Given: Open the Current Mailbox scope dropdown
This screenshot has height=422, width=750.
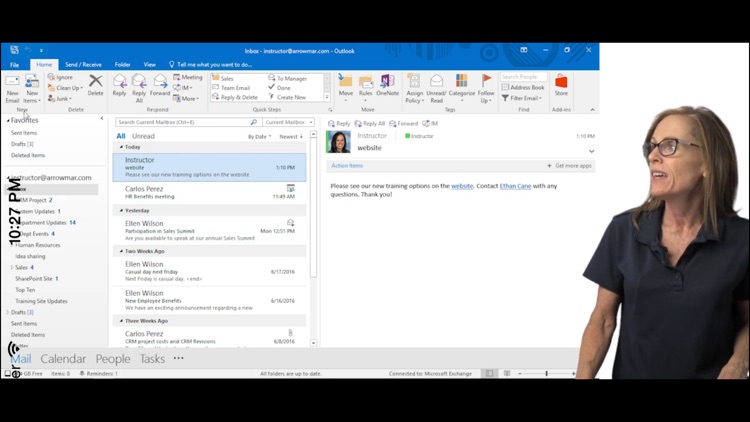Looking at the screenshot, I should click(x=289, y=122).
